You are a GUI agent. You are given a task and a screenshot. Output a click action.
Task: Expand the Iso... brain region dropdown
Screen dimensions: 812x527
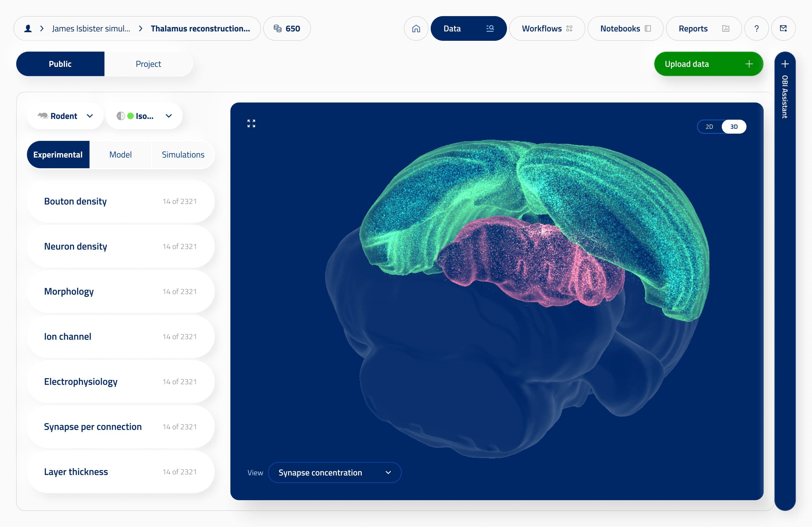144,116
